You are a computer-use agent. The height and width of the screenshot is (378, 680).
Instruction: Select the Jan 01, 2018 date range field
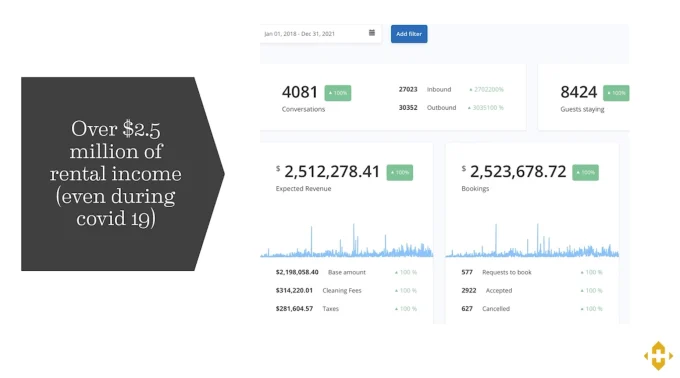[x=320, y=33]
